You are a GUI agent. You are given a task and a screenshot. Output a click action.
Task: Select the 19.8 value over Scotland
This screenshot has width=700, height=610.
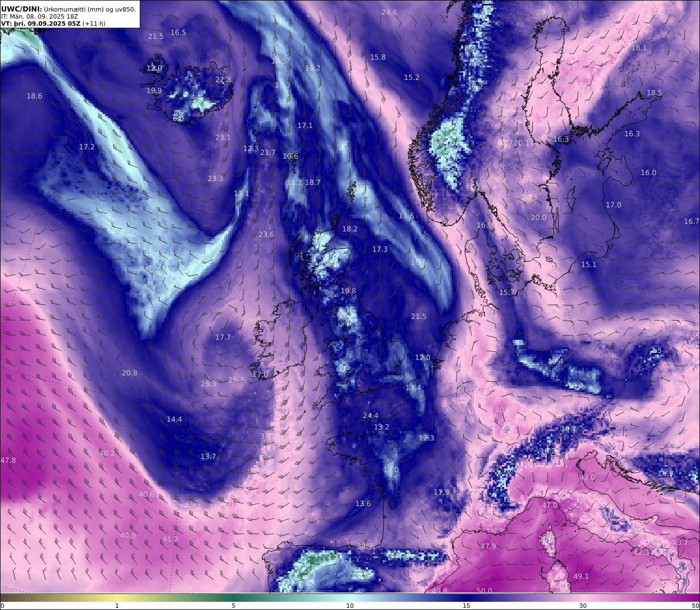348,291
